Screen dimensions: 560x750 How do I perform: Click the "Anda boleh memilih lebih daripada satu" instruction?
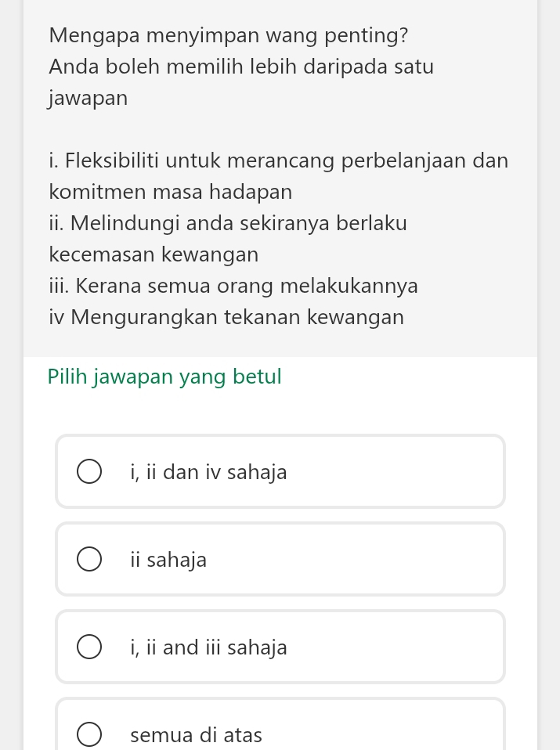241,67
